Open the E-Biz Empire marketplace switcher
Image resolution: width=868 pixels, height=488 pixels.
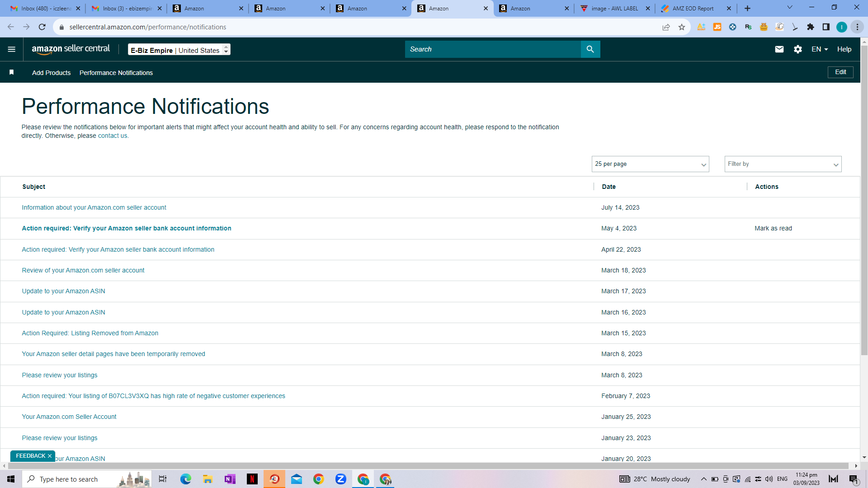point(179,50)
